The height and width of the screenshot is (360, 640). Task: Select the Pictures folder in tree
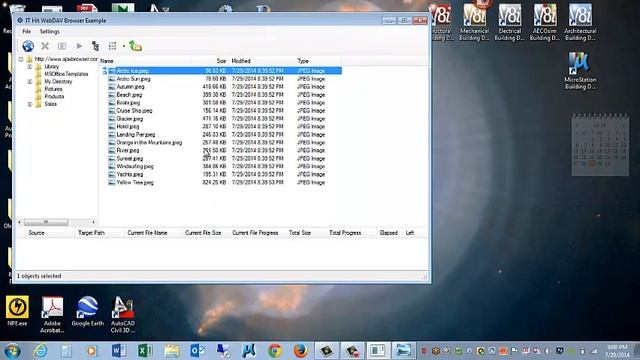(x=53, y=89)
